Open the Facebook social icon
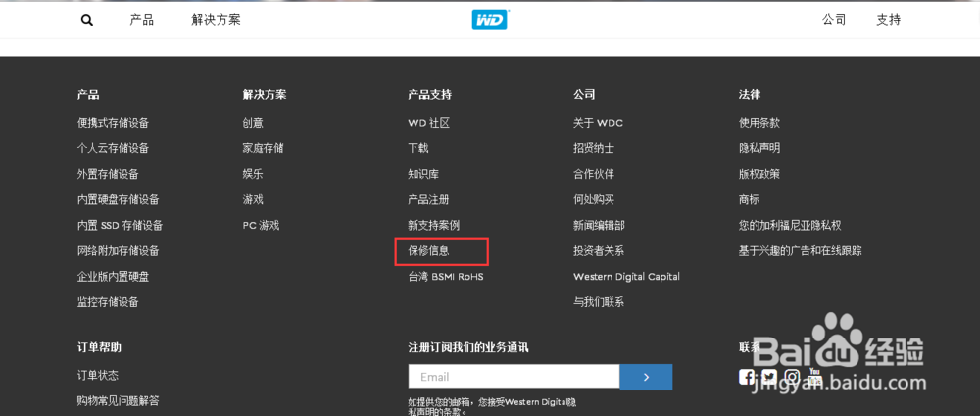 (746, 377)
